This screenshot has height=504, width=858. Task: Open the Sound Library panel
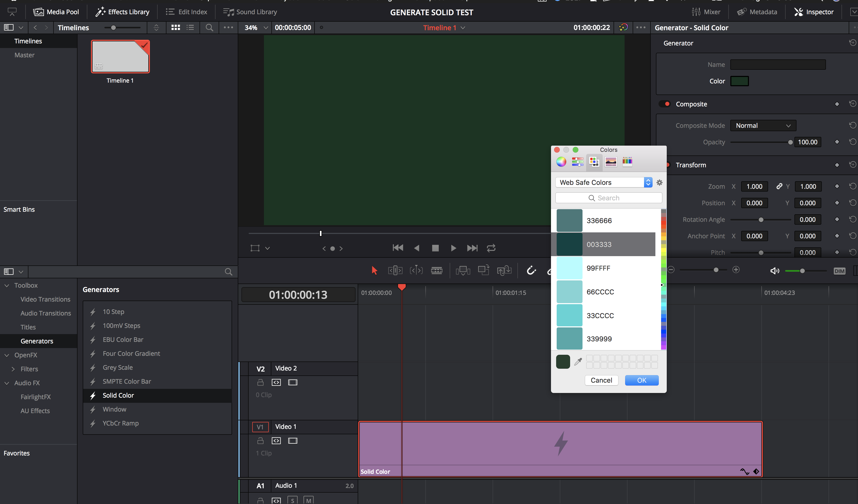pyautogui.click(x=250, y=12)
